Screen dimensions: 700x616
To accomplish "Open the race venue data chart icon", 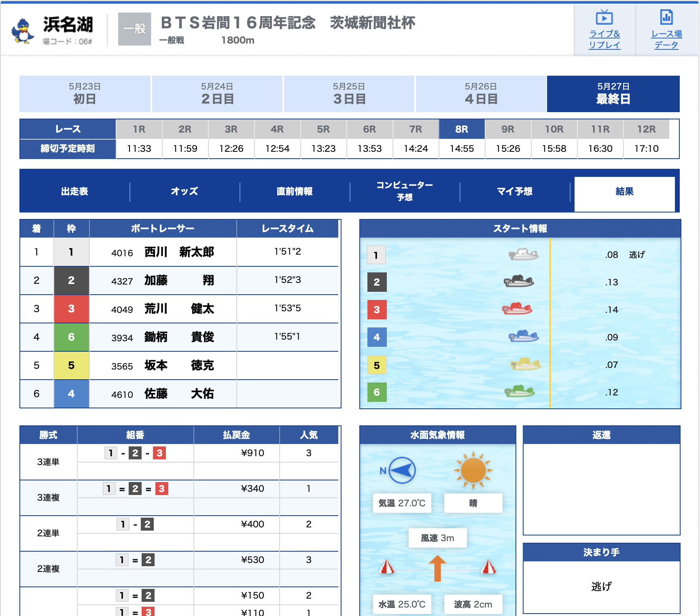I will (x=666, y=17).
